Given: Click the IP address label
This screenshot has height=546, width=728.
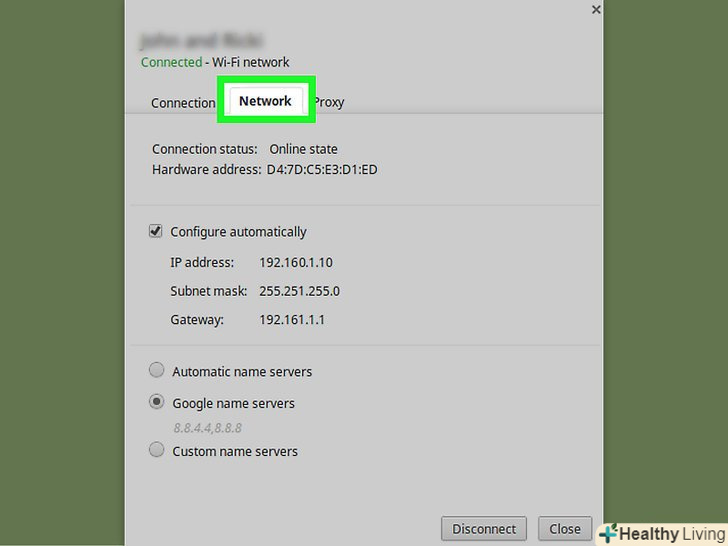Looking at the screenshot, I should click(x=202, y=262).
